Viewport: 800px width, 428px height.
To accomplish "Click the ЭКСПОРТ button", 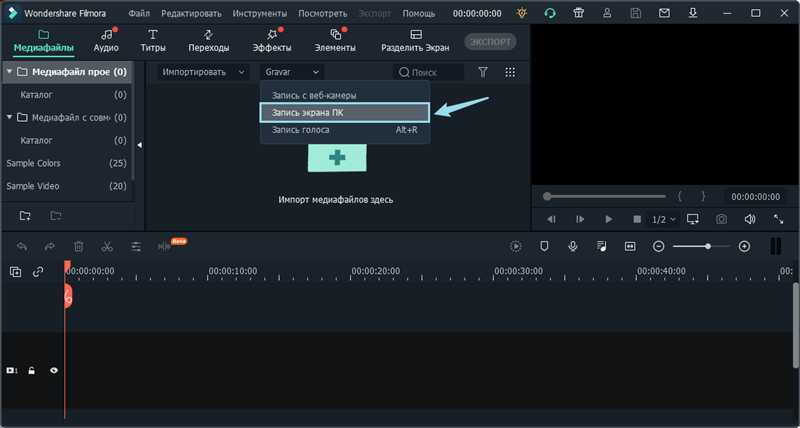I will pyautogui.click(x=490, y=43).
